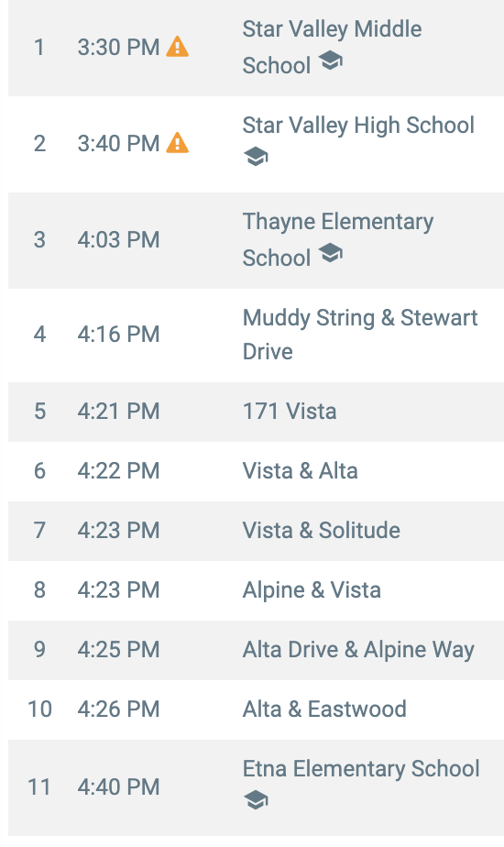Click graduation cap icon under Star Valley High School
504x847 pixels.
(x=256, y=157)
